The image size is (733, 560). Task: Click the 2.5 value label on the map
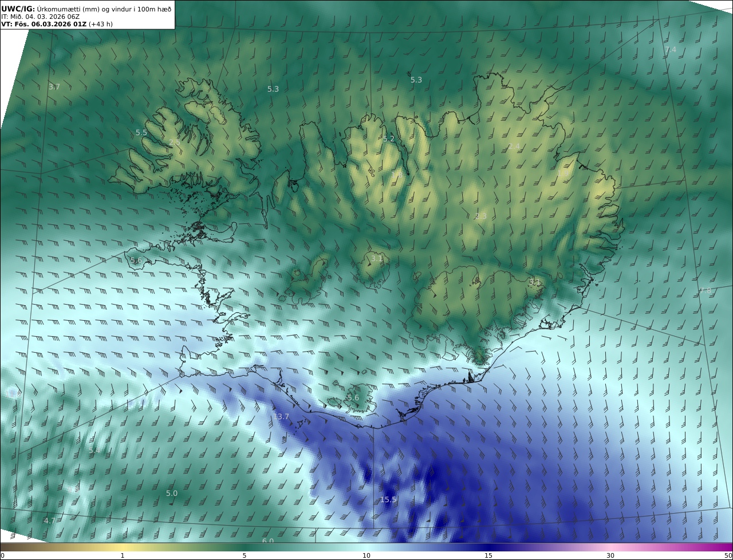point(175,143)
